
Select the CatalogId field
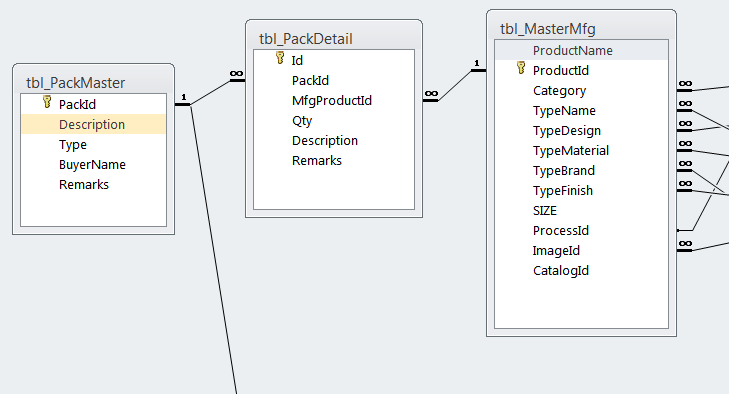tap(581, 271)
